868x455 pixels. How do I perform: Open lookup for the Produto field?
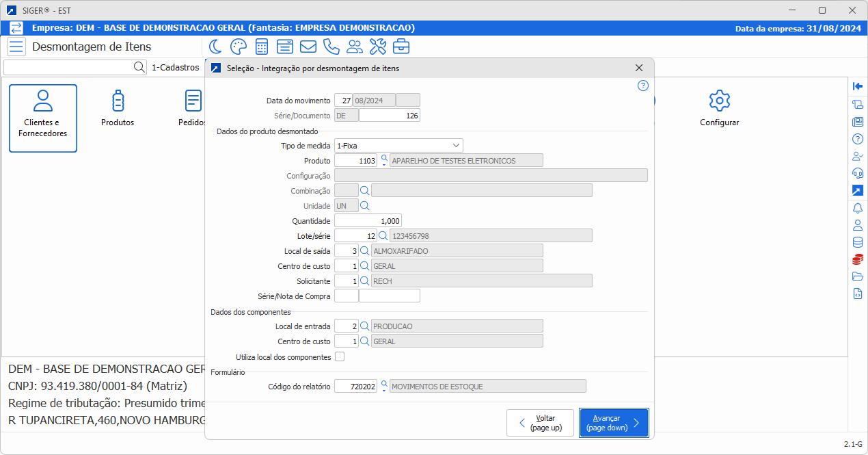pyautogui.click(x=383, y=160)
